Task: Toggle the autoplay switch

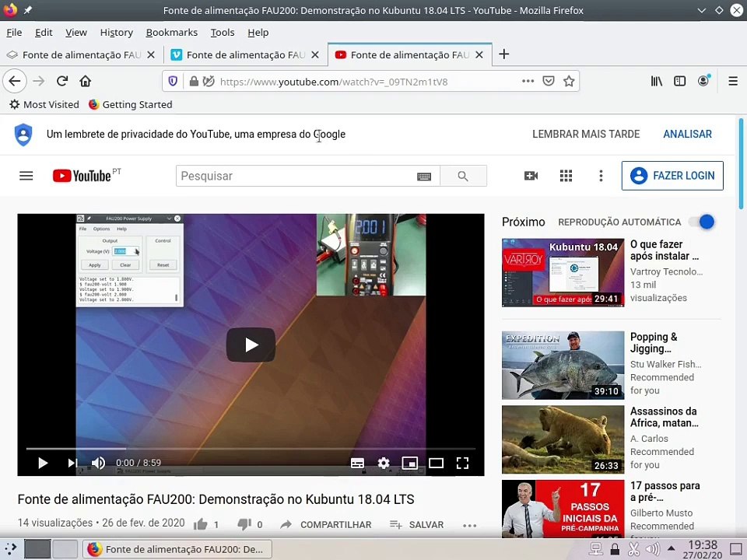Action: [703, 222]
